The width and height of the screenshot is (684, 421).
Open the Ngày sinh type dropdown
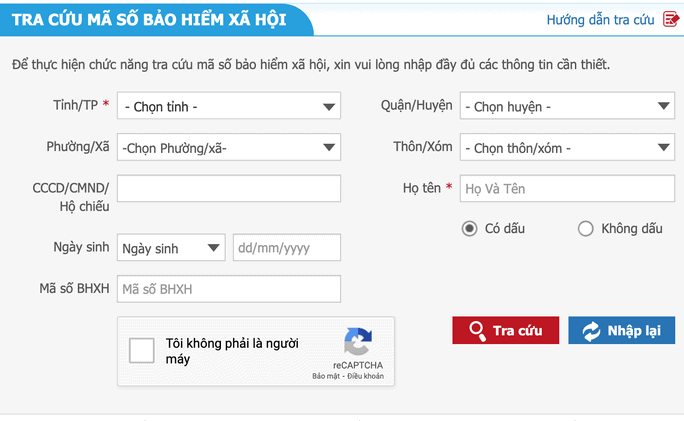pos(171,248)
